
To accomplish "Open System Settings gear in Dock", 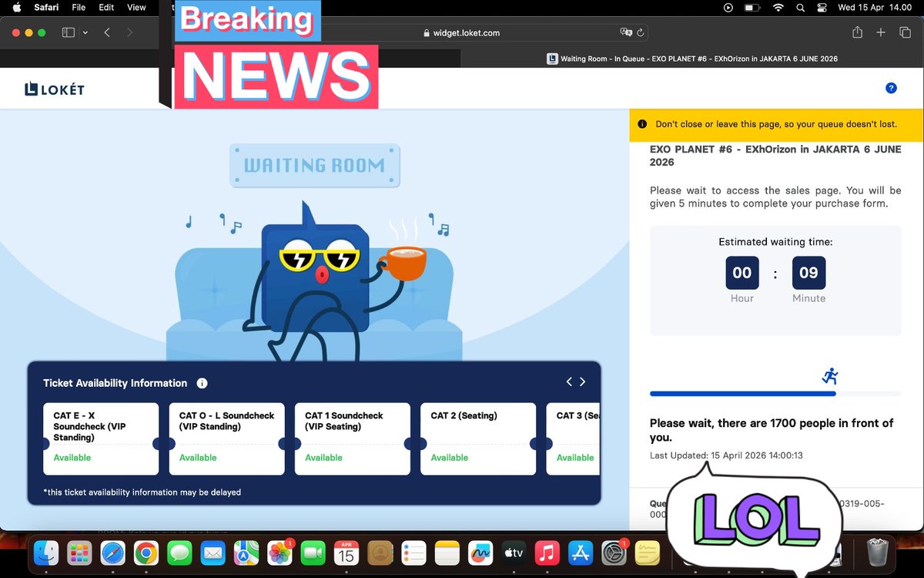I will click(614, 553).
